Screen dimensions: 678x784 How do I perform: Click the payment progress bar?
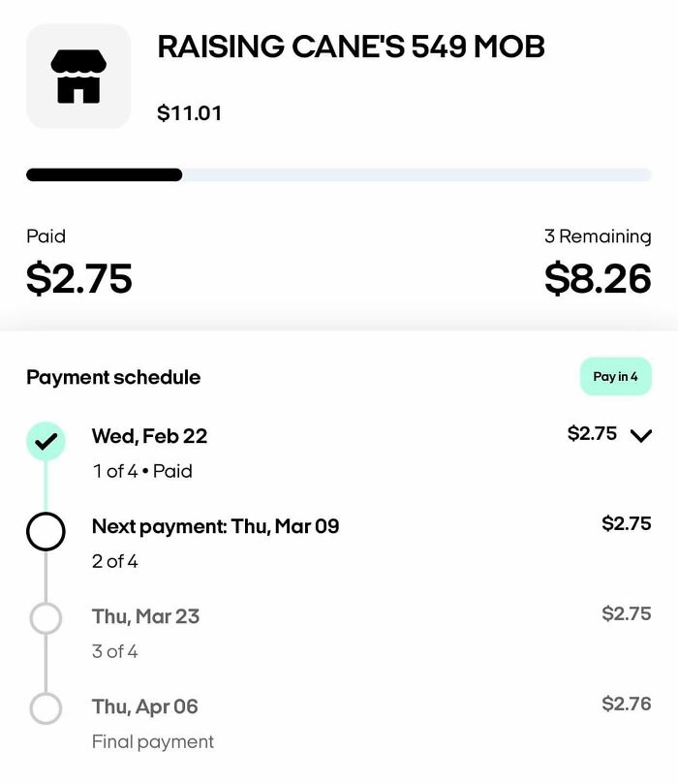[339, 174]
